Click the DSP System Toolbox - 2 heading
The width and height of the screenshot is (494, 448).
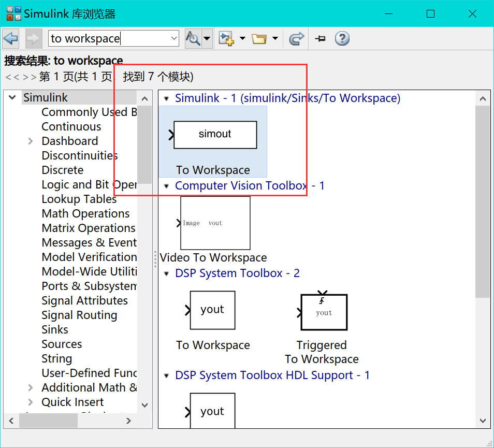click(x=237, y=273)
